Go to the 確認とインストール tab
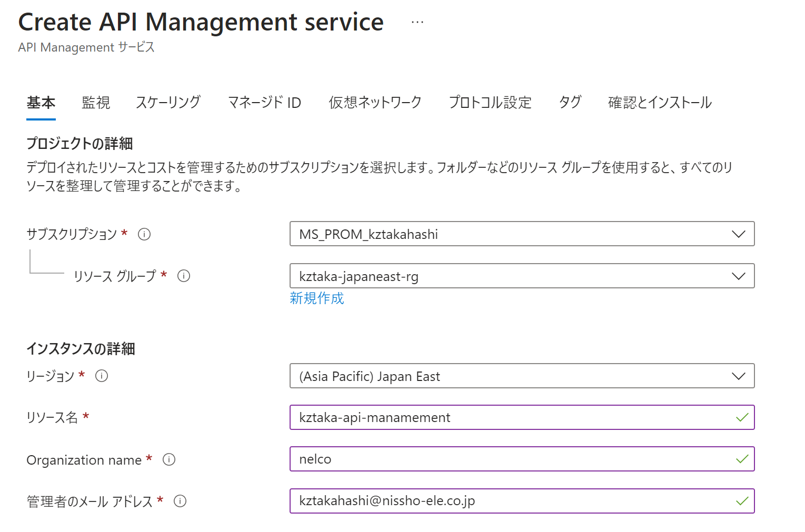The height and width of the screenshot is (532, 805). pyautogui.click(x=659, y=102)
